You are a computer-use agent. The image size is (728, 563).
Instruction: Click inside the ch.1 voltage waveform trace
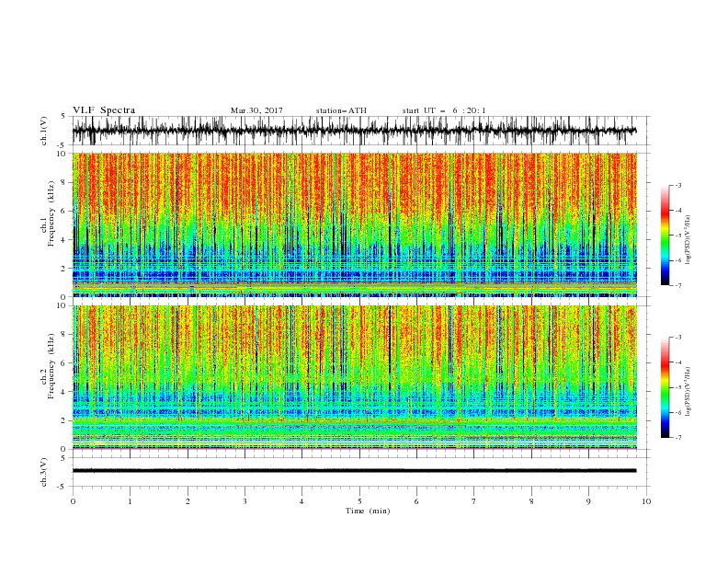[x=354, y=131]
